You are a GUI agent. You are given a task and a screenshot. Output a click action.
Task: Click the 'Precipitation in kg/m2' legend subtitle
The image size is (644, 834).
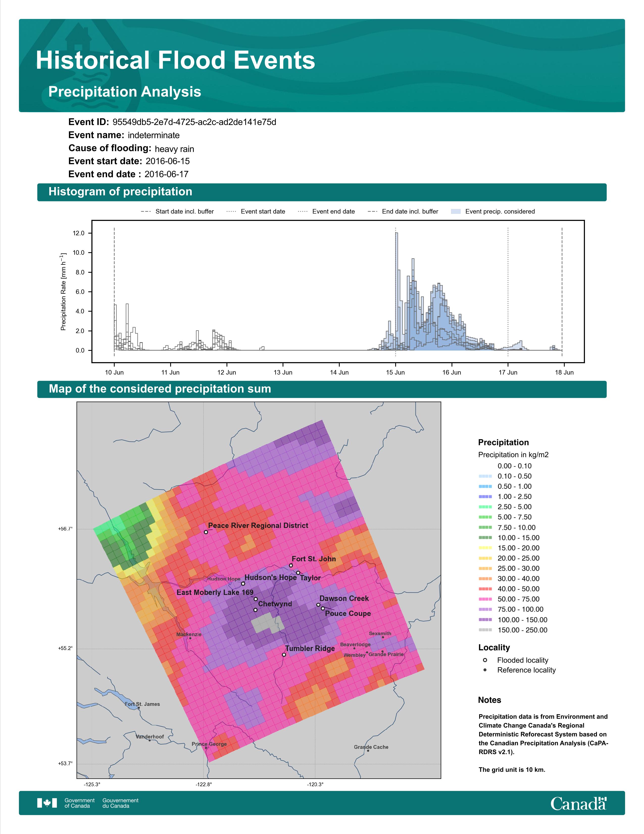513,455
